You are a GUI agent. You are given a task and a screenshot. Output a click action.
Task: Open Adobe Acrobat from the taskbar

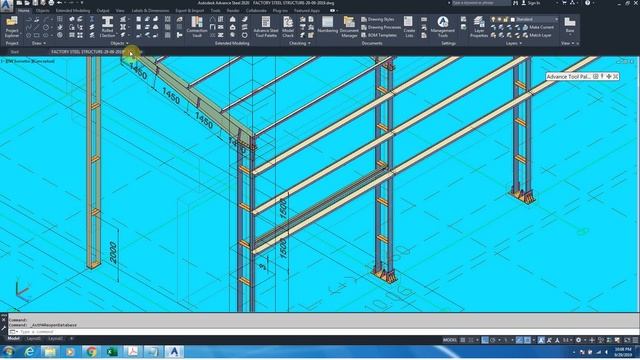point(133,351)
